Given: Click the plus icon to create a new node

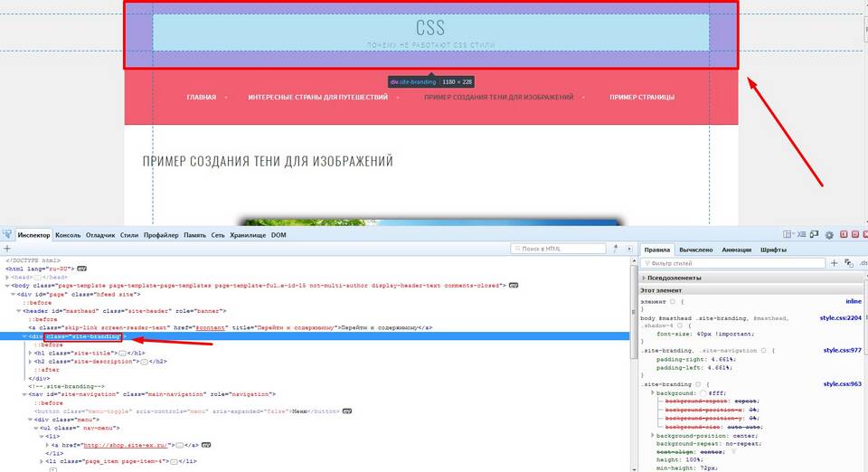Looking at the screenshot, I should tap(7, 249).
